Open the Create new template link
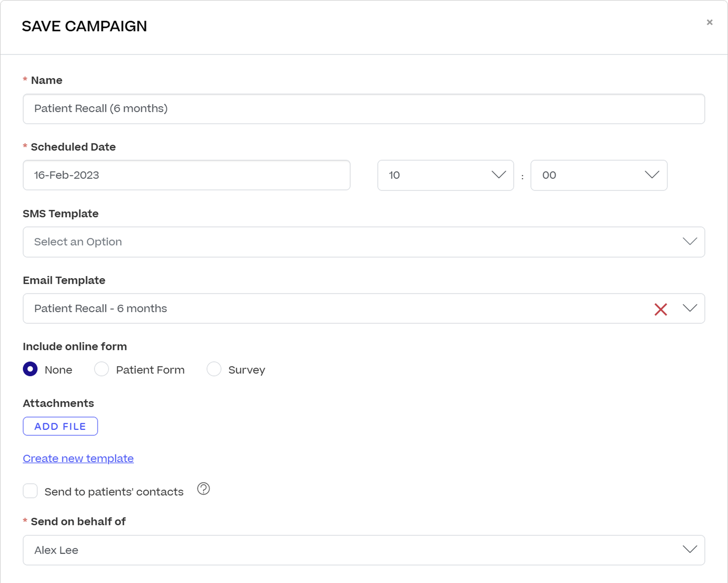The height and width of the screenshot is (583, 728). pyautogui.click(x=78, y=458)
